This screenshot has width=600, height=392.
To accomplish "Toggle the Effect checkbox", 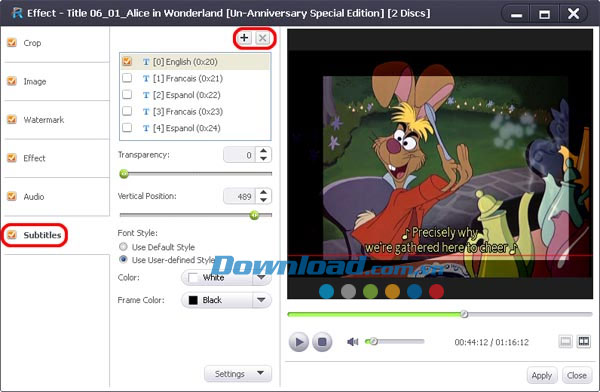I will (x=12, y=158).
